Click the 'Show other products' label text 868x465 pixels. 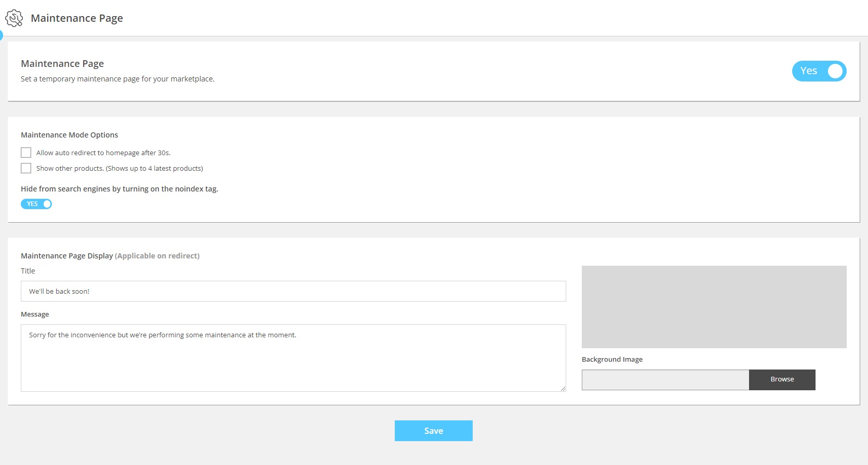(x=119, y=169)
